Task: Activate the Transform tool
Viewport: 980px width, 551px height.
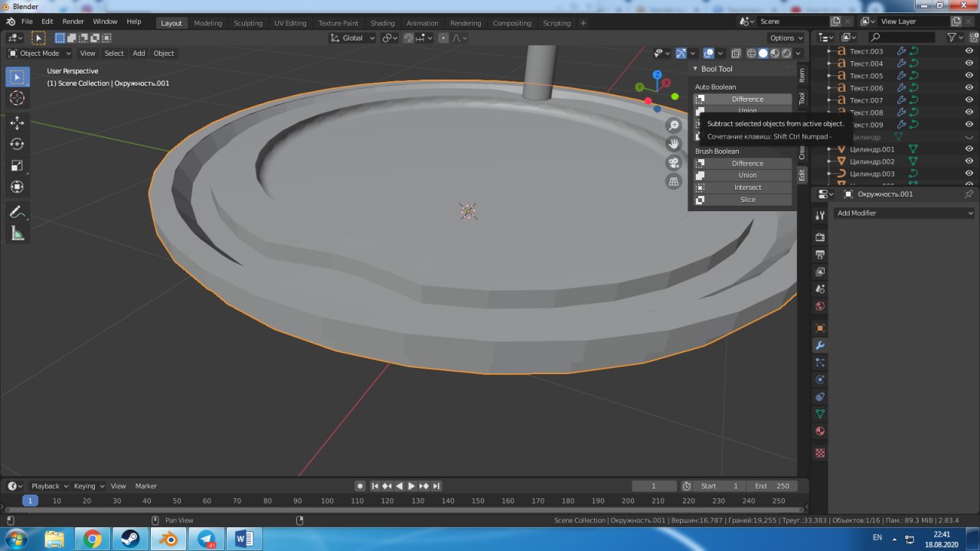Action: tap(17, 187)
